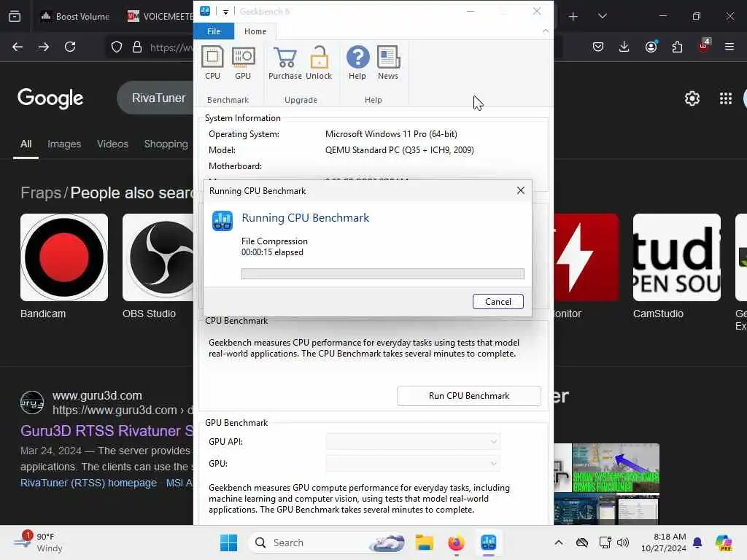
Task: Click the Geekbench title bar app icon
Action: tap(205, 11)
